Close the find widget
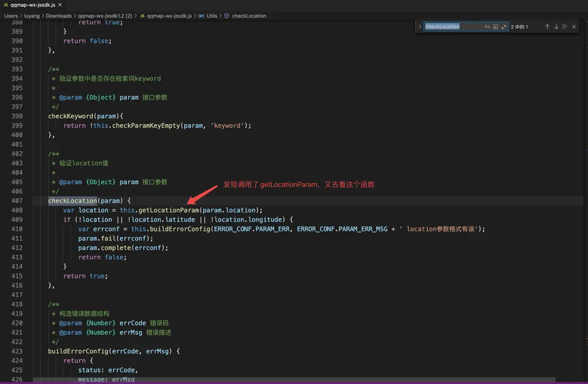588x384 pixels. pyautogui.click(x=574, y=27)
